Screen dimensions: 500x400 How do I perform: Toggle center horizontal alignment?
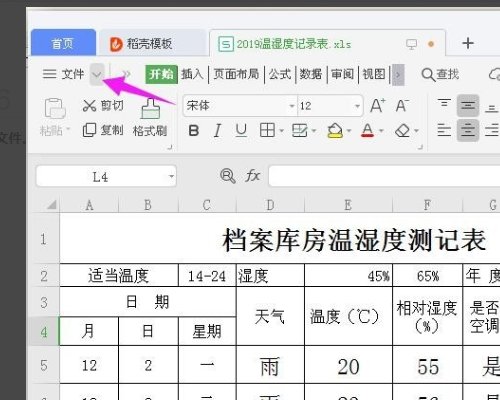tap(468, 130)
